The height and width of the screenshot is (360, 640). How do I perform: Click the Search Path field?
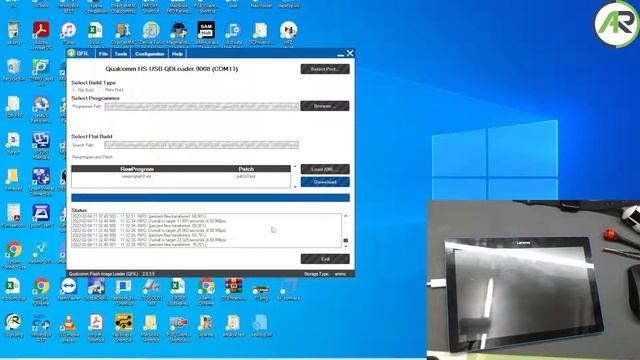[202, 145]
